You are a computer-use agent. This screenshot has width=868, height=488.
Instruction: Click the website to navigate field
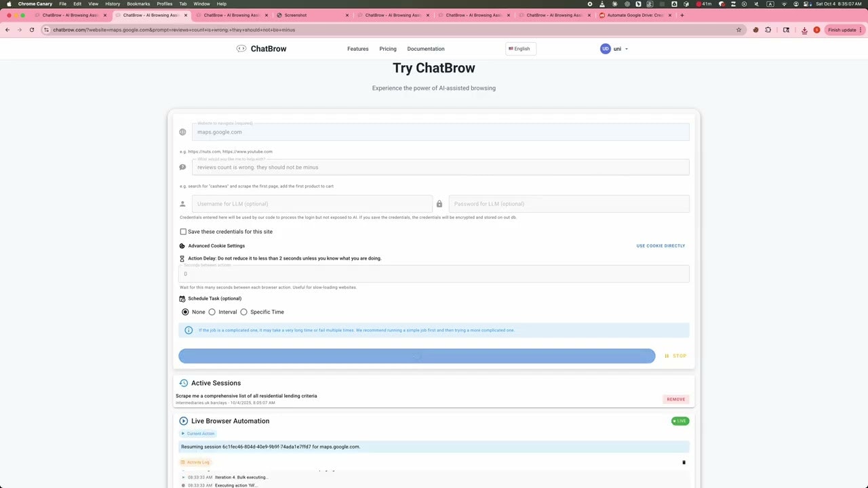pos(441,132)
